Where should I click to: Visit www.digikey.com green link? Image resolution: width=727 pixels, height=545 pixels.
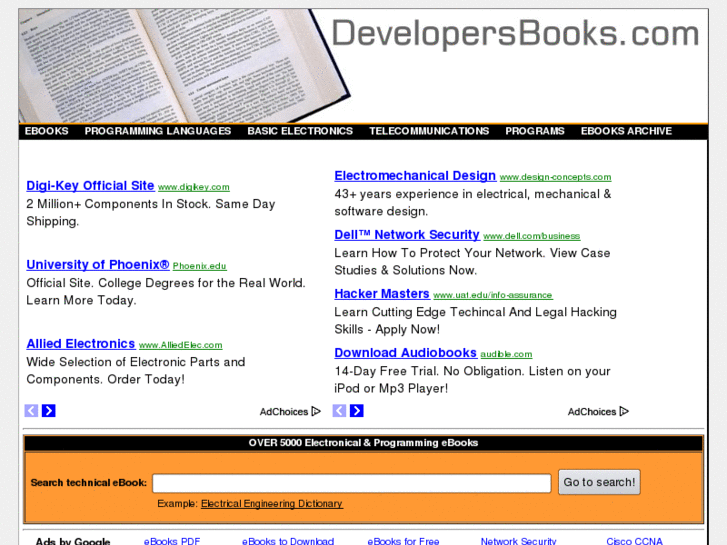(194, 187)
